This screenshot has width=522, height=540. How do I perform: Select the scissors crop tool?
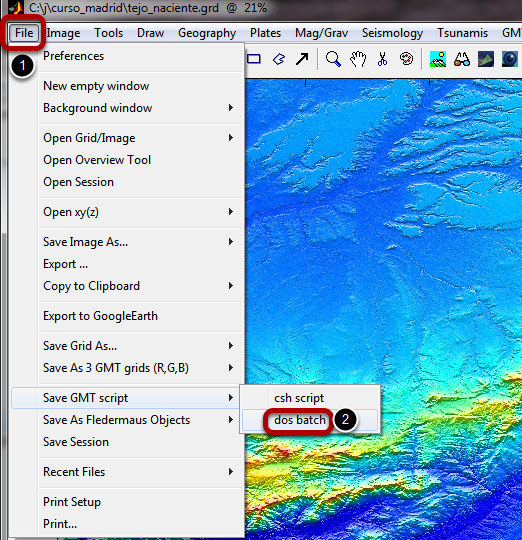[382, 59]
